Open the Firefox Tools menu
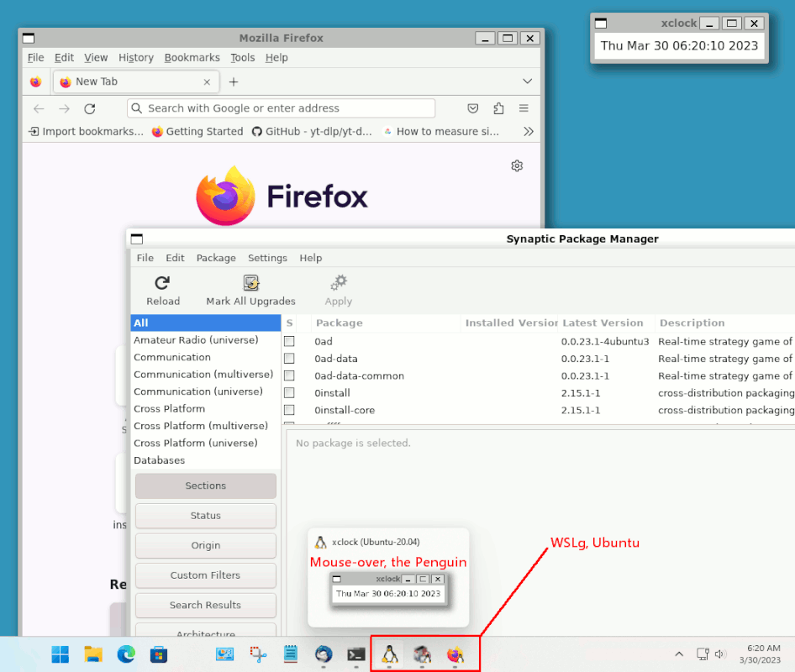The image size is (795, 672). point(242,58)
